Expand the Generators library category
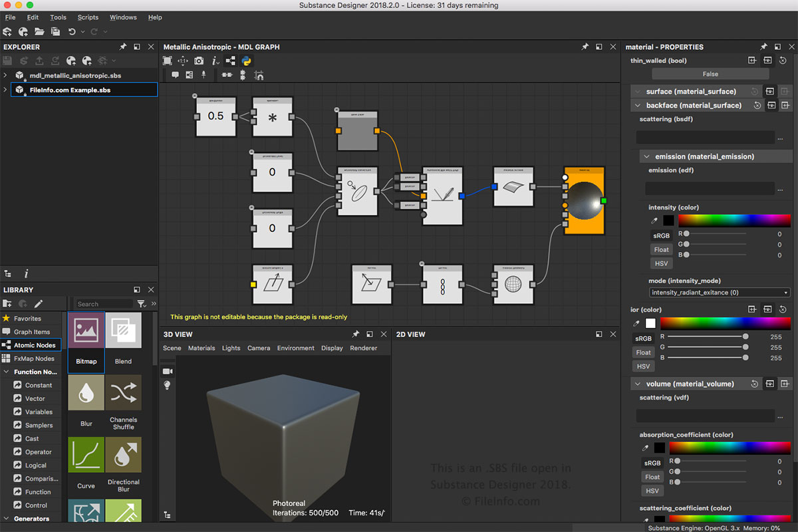 (7, 519)
